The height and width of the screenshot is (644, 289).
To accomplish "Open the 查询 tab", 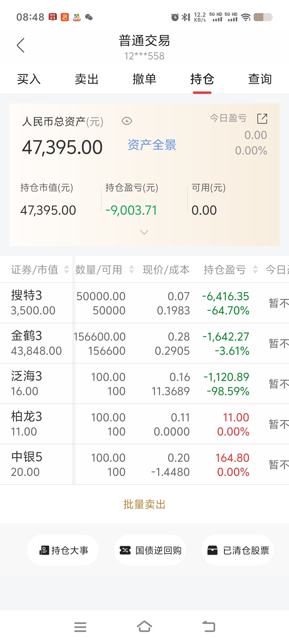I will coord(260,79).
